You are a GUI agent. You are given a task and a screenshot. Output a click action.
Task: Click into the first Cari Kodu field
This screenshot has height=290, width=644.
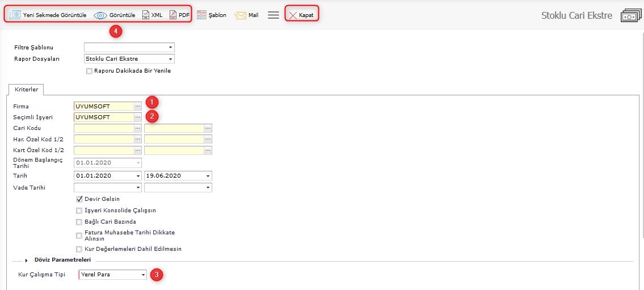point(103,128)
